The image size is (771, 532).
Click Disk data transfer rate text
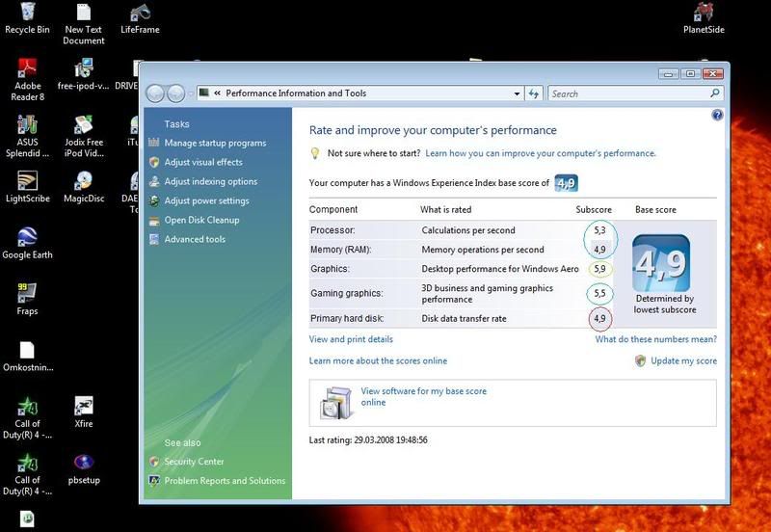pyautogui.click(x=464, y=319)
